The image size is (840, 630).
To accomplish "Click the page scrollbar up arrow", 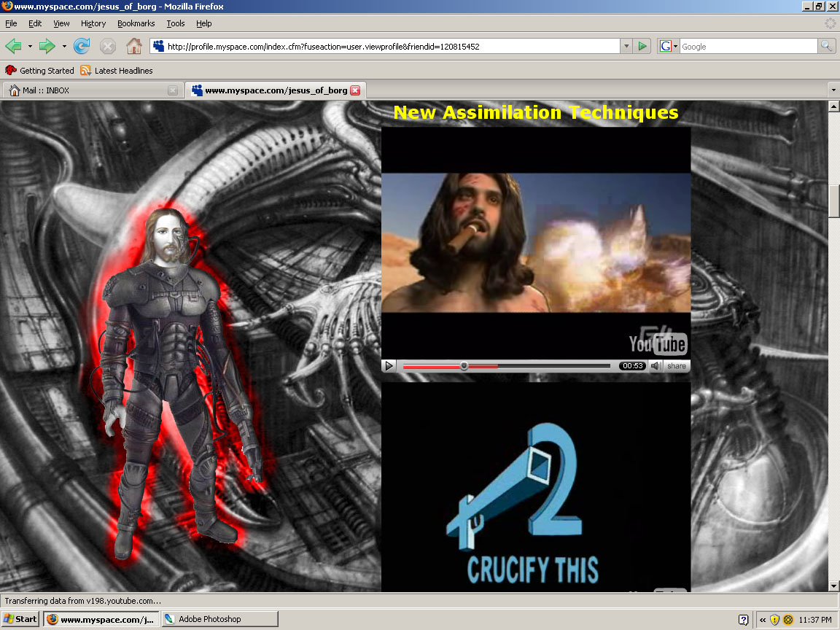I will [833, 106].
